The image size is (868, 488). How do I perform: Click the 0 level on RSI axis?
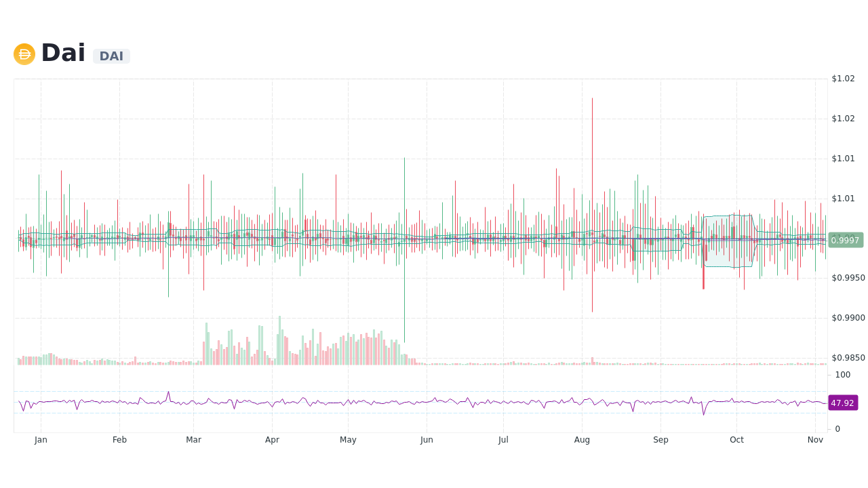[837, 429]
